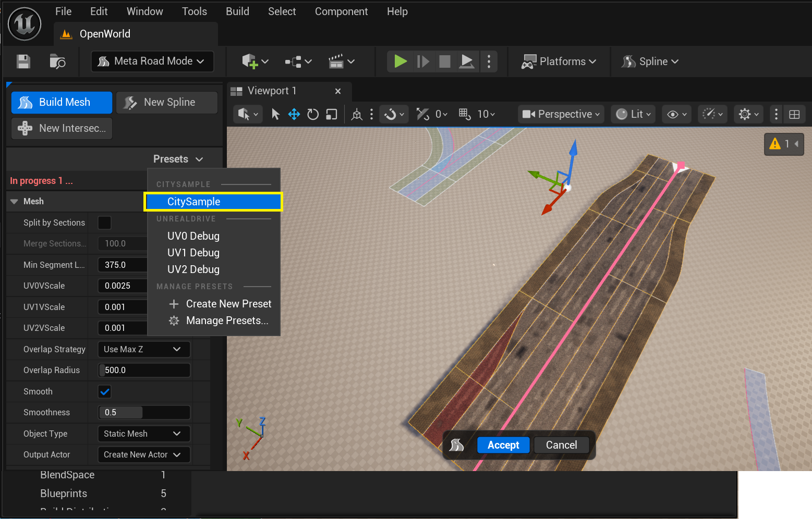Activate the Scale tool in viewport toolbar

click(x=332, y=114)
